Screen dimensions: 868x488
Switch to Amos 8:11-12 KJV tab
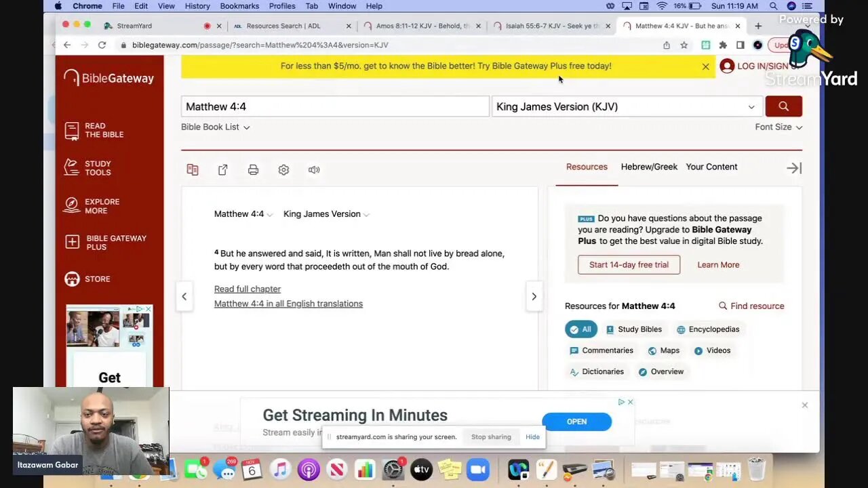click(422, 26)
